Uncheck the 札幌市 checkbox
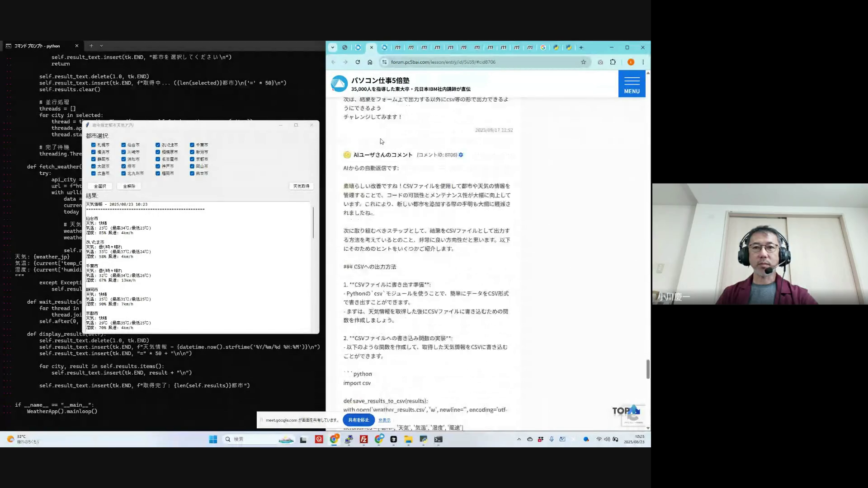This screenshot has width=868, height=488. point(94,145)
